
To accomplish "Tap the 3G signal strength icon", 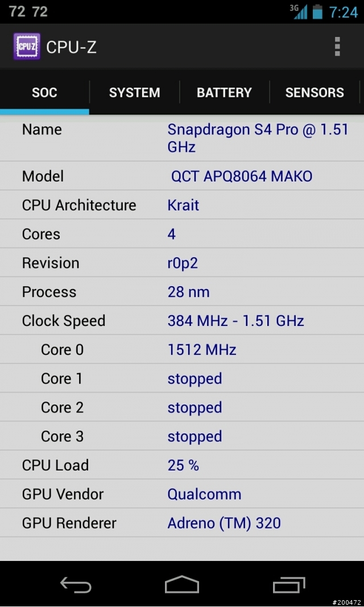I will [299, 11].
